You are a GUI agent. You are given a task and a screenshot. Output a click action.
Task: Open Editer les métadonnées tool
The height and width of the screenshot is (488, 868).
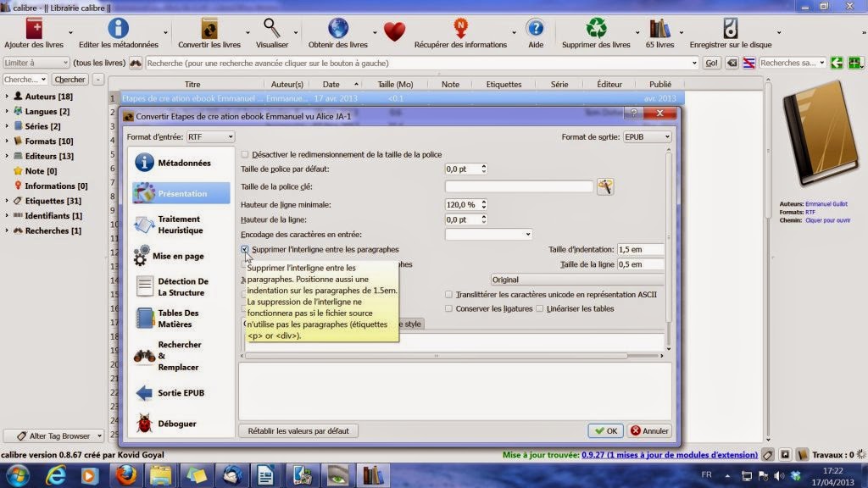tap(118, 29)
